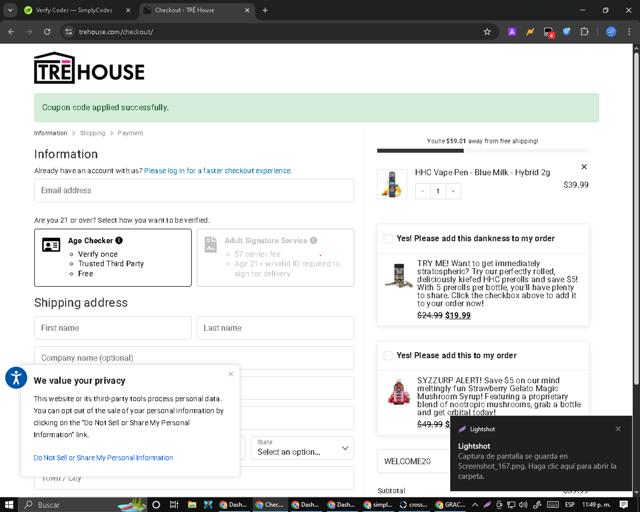Show the Adult Signature Service info icon
Image resolution: width=640 pixels, height=512 pixels.
click(x=313, y=240)
